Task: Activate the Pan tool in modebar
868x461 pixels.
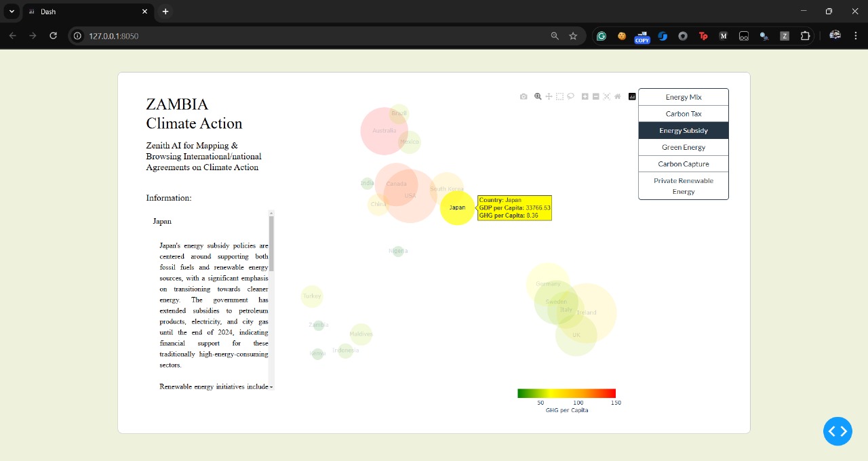Action: [x=549, y=96]
